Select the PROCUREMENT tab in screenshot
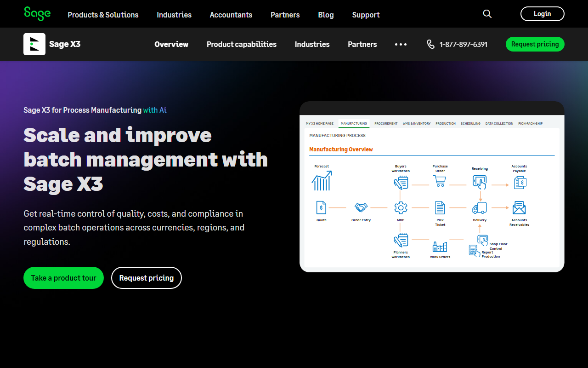Image resolution: width=588 pixels, height=368 pixels. pos(386,123)
